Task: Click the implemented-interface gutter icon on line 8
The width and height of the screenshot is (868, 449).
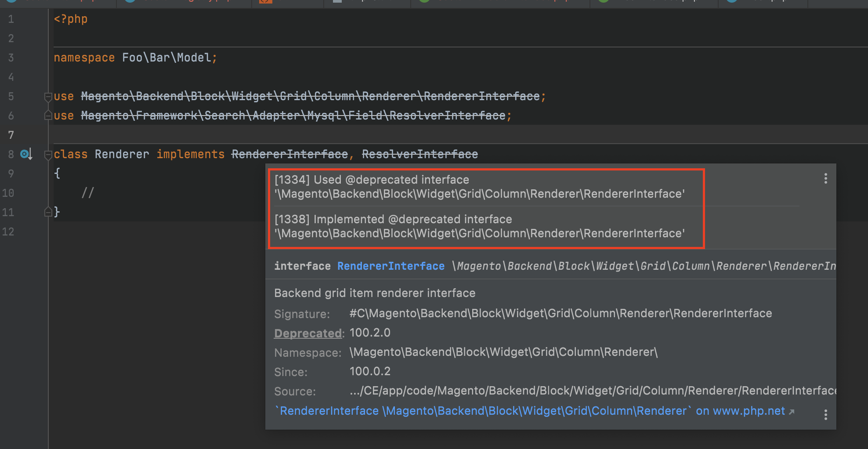Action: pyautogui.click(x=26, y=154)
